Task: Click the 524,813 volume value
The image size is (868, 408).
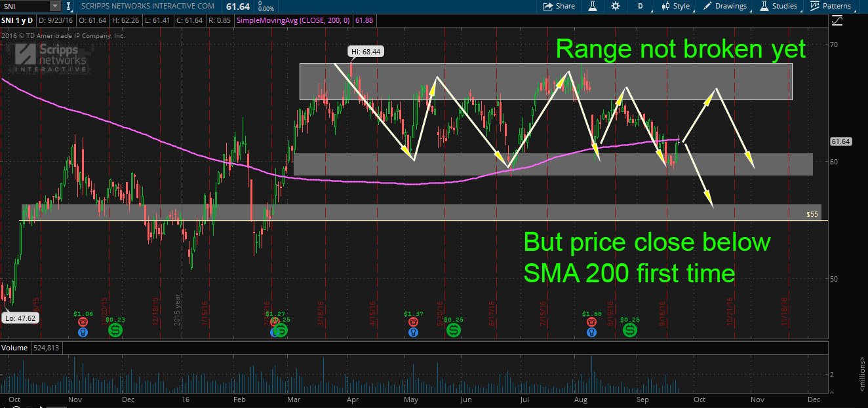Action: pos(45,348)
